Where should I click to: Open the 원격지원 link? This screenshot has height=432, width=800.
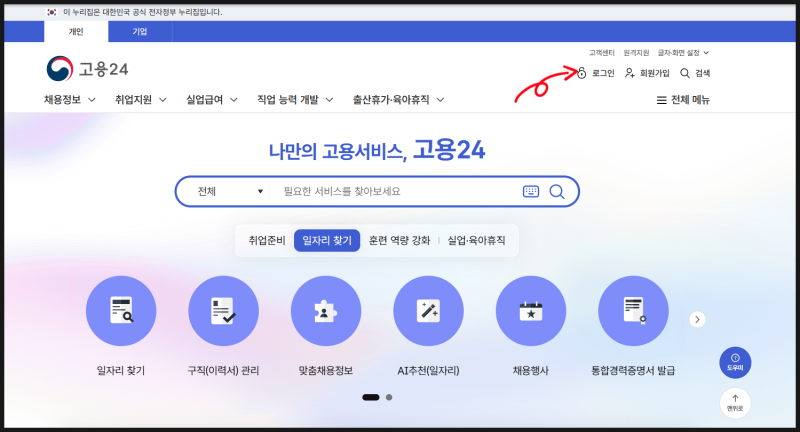coord(636,53)
